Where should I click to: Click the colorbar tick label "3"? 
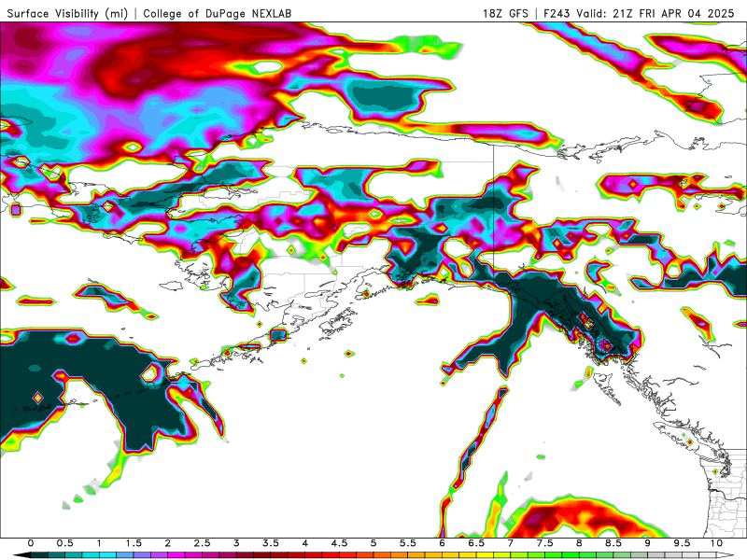236,543
